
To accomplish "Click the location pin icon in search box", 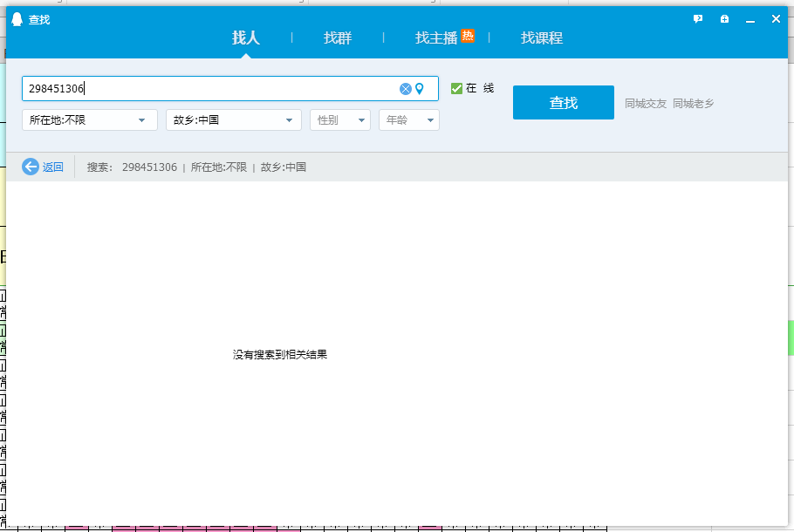I will click(419, 89).
